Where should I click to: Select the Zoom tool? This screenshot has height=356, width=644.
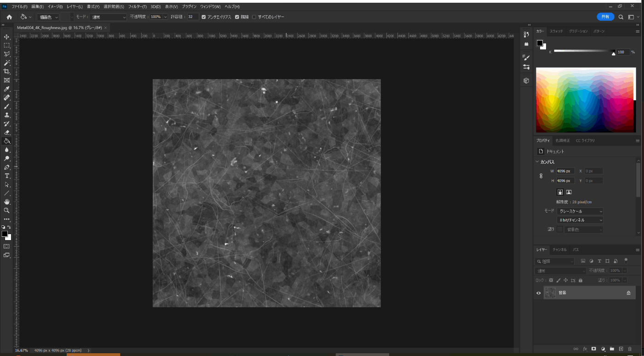click(6, 210)
